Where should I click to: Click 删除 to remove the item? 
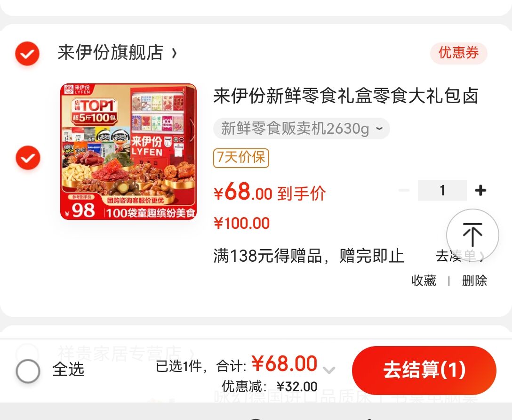(x=474, y=281)
